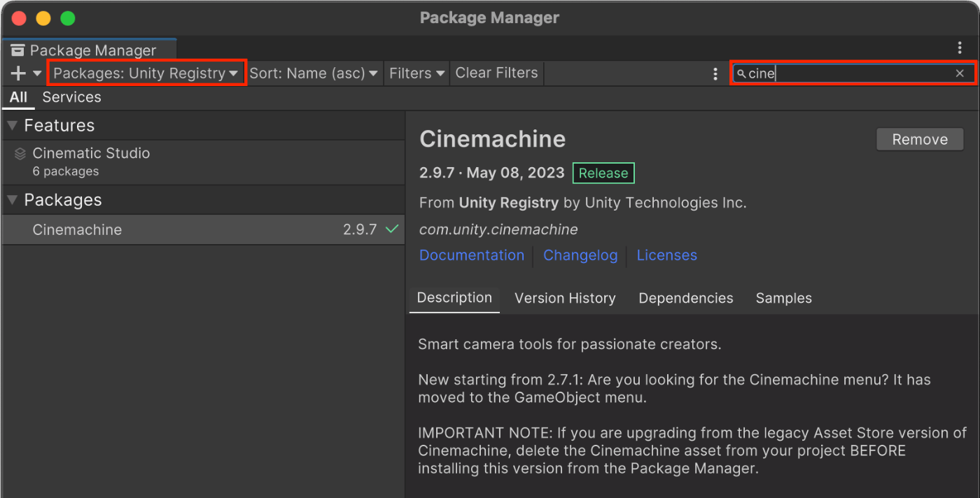Viewport: 980px width, 498px height.
Task: Select the Description tab
Action: tap(454, 298)
